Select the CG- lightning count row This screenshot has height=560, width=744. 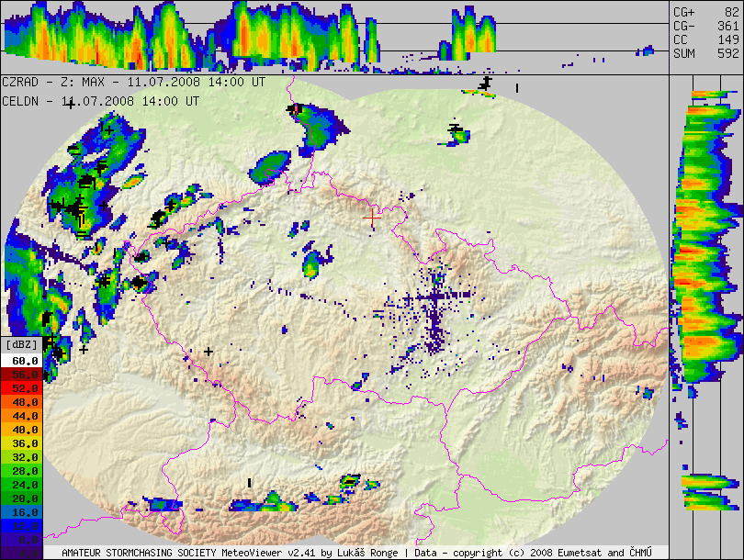705,27
